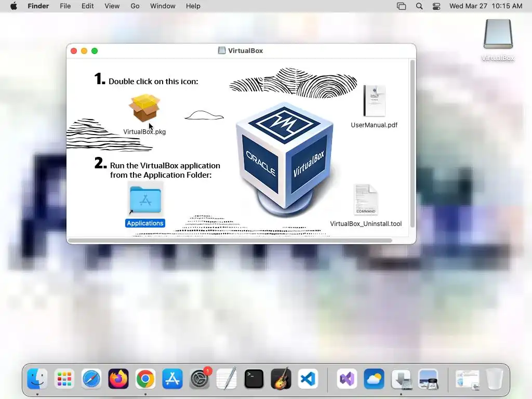Click the date and time in menu bar

click(x=486, y=6)
